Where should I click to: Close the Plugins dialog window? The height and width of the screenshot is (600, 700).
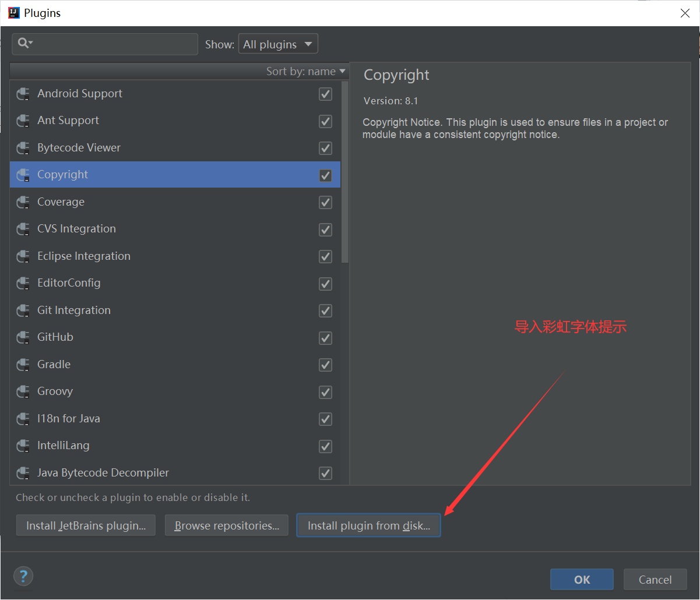click(x=685, y=13)
